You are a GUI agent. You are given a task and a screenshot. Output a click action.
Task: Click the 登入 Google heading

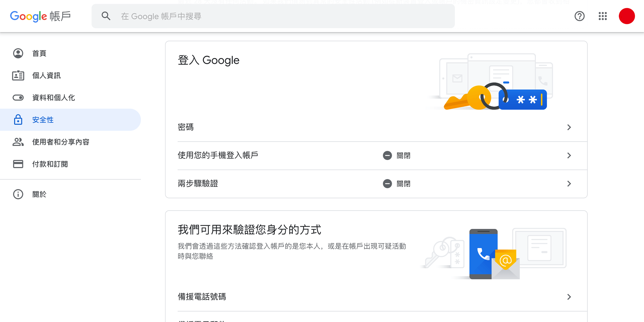pyautogui.click(x=208, y=60)
